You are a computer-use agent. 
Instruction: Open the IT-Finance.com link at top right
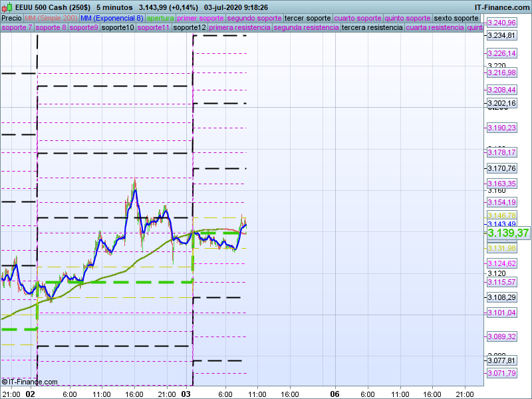click(502, 7)
